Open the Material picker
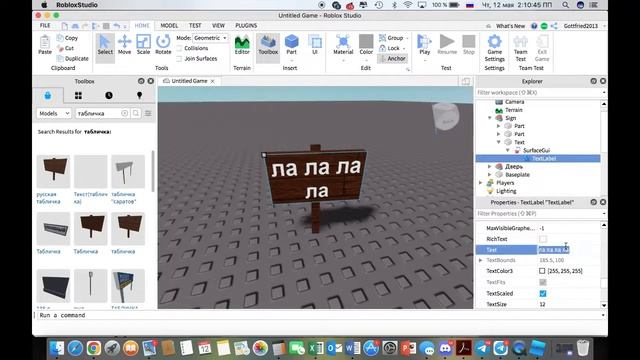The height and width of the screenshot is (360, 640). click(343, 45)
